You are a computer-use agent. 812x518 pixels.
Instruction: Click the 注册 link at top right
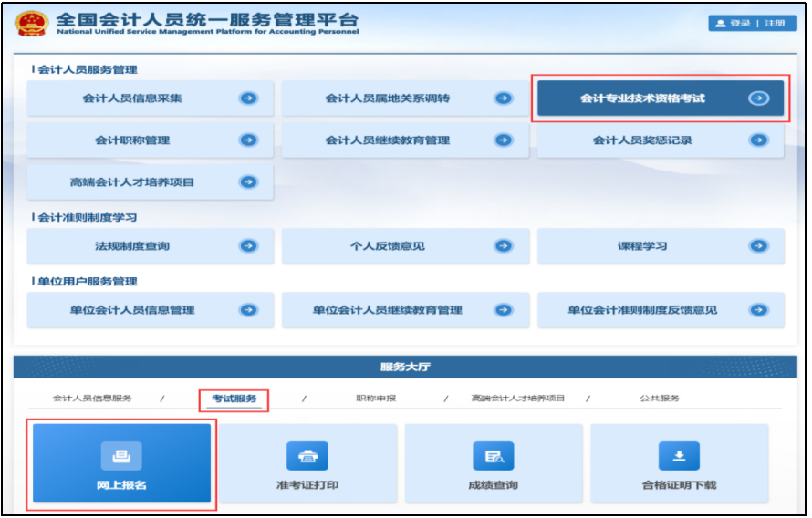(x=775, y=23)
